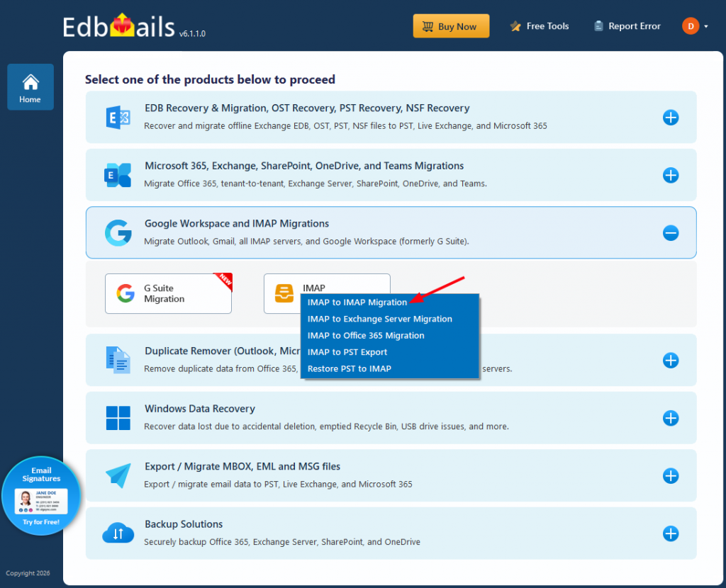Image resolution: width=726 pixels, height=588 pixels.
Task: Click the Backup Solutions cloud icon
Action: pos(118,533)
